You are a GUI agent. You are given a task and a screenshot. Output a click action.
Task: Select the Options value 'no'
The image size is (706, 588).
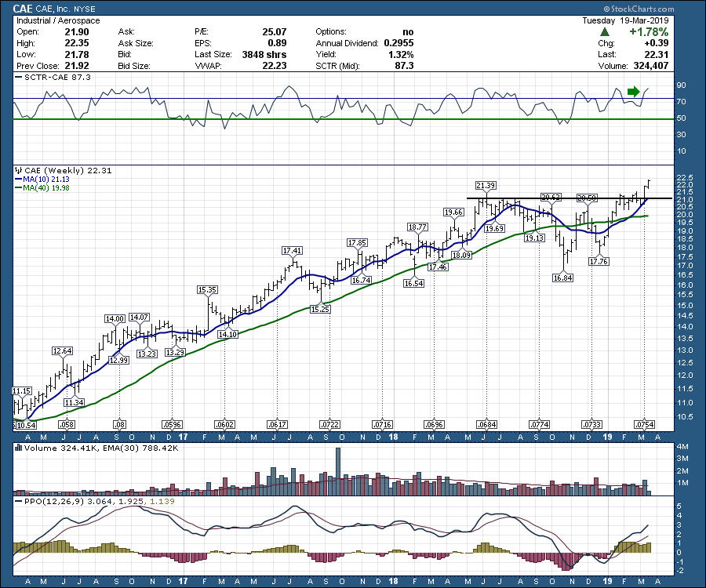408,32
